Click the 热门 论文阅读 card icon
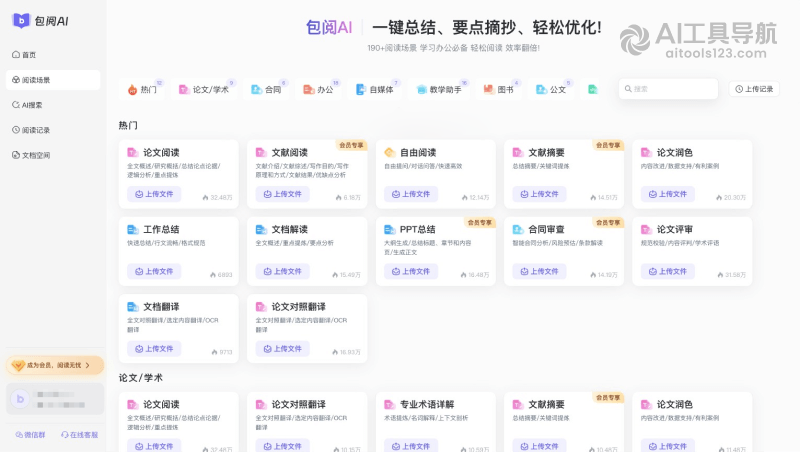800x452 pixels. 133,152
